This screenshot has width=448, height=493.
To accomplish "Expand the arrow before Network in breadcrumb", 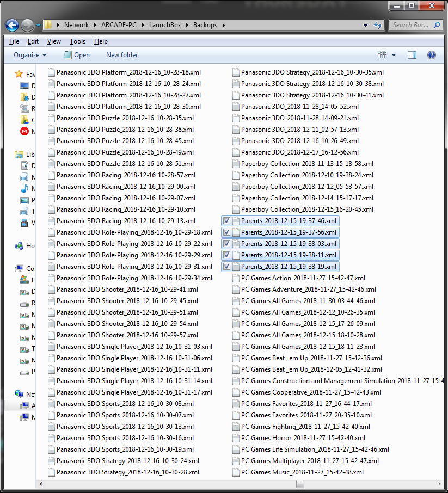I will pyautogui.click(x=58, y=25).
